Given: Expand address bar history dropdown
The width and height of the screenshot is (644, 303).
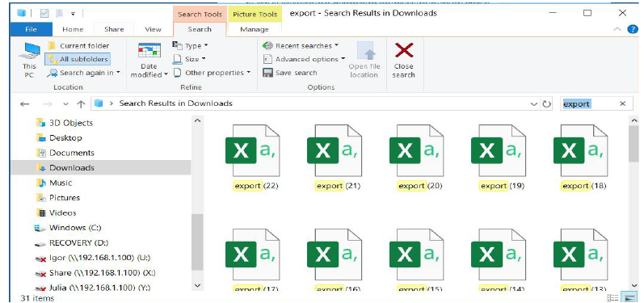Looking at the screenshot, I should coord(534,104).
